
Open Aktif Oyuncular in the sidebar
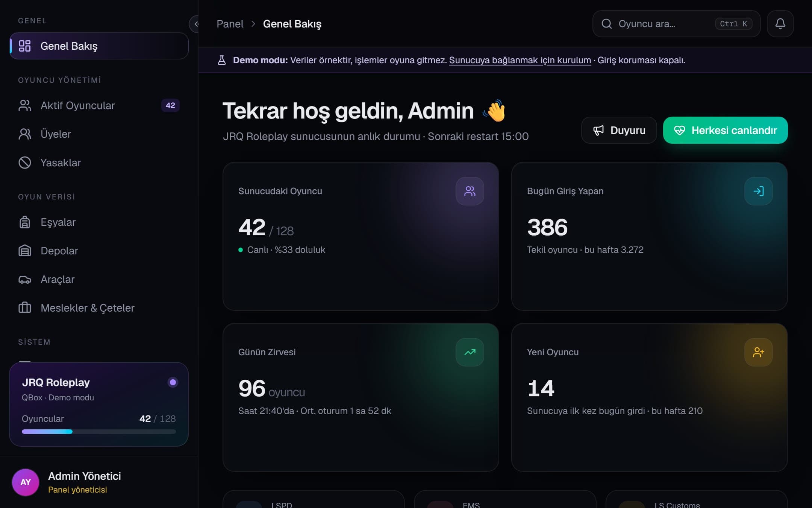click(99, 105)
